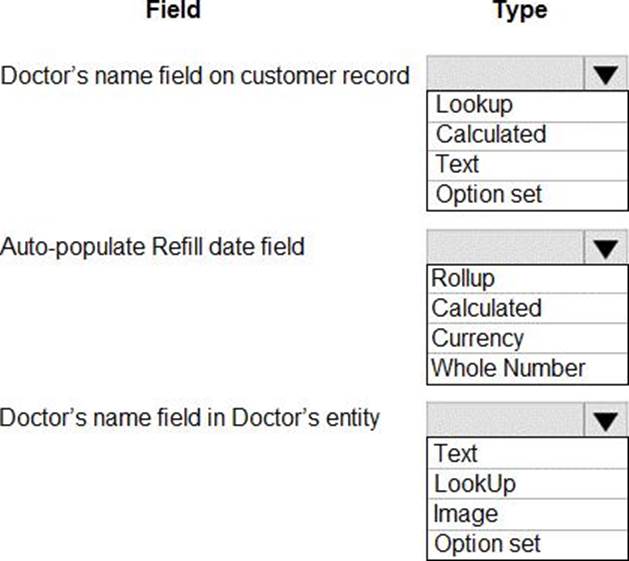Pick Whole Number in the Refill date list
Screen dimensions: 629x561
click(x=508, y=368)
